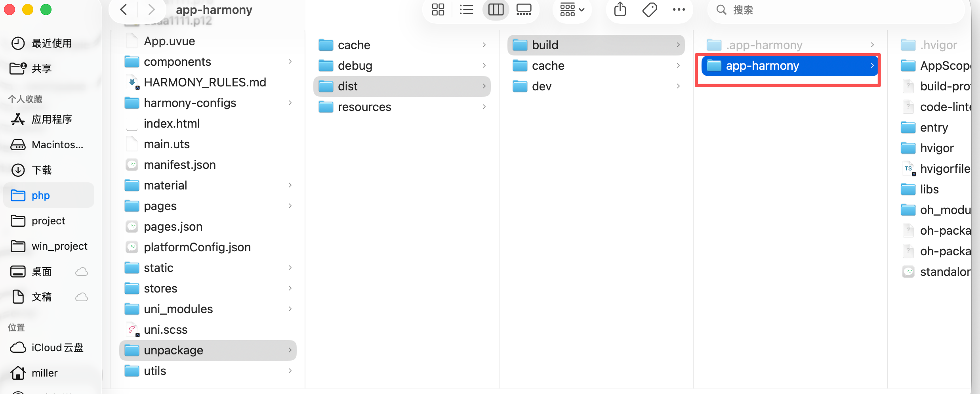Click iCloud status icon beside 桌面
The width and height of the screenshot is (980, 394).
(82, 272)
